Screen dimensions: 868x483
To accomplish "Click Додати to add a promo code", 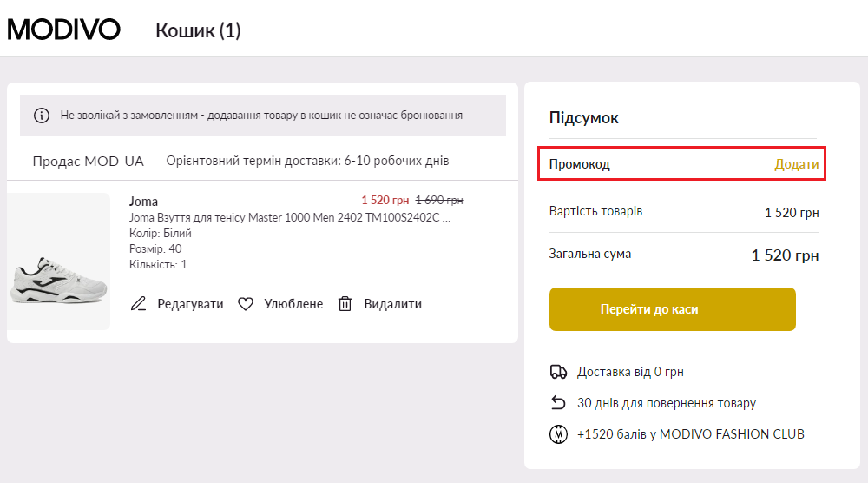I will coord(796,164).
